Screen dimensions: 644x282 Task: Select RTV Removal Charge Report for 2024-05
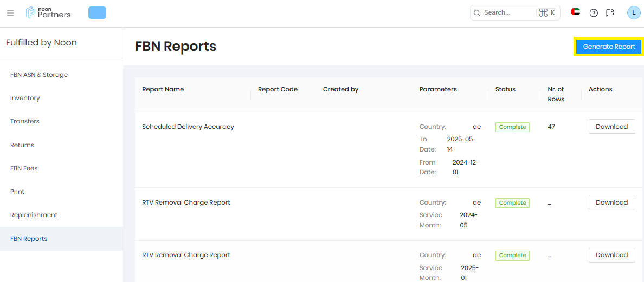click(186, 202)
